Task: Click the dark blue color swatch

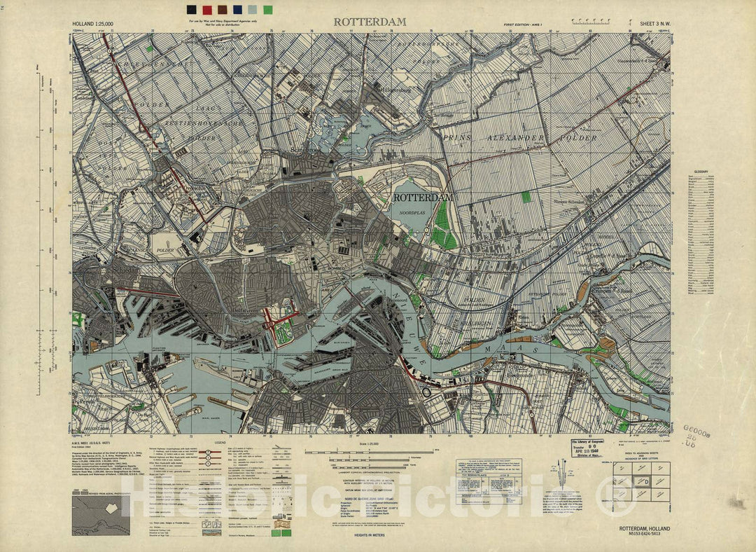Action: coord(238,10)
